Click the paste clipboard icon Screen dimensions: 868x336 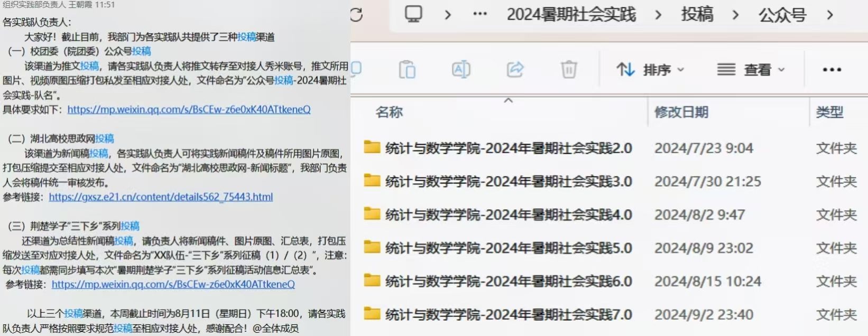point(407,70)
